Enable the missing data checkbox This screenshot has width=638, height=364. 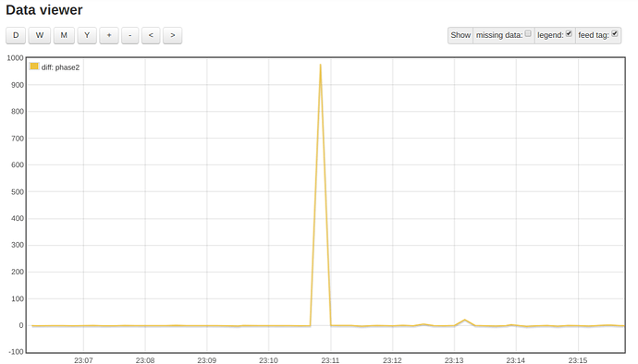(x=528, y=34)
